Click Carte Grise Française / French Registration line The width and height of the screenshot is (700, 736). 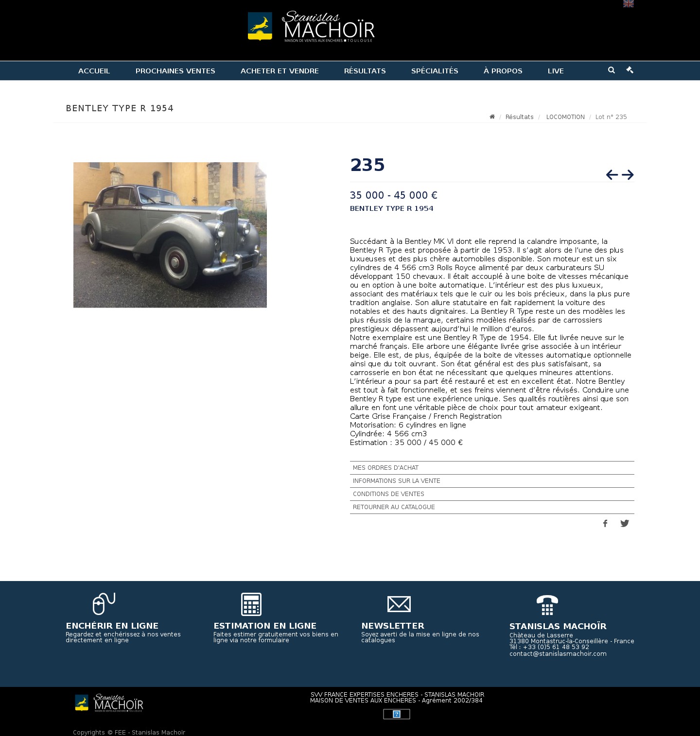tap(426, 416)
